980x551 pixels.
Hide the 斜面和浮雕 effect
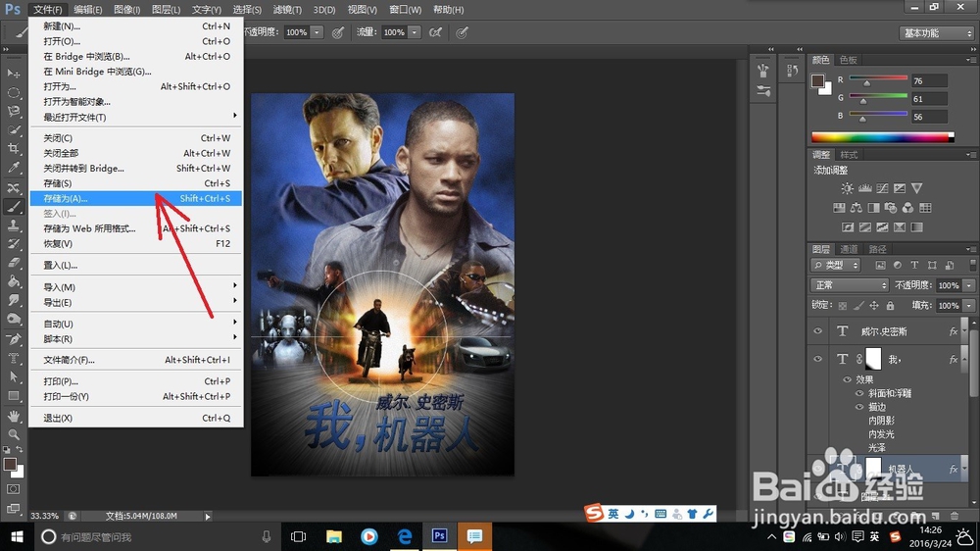click(859, 393)
